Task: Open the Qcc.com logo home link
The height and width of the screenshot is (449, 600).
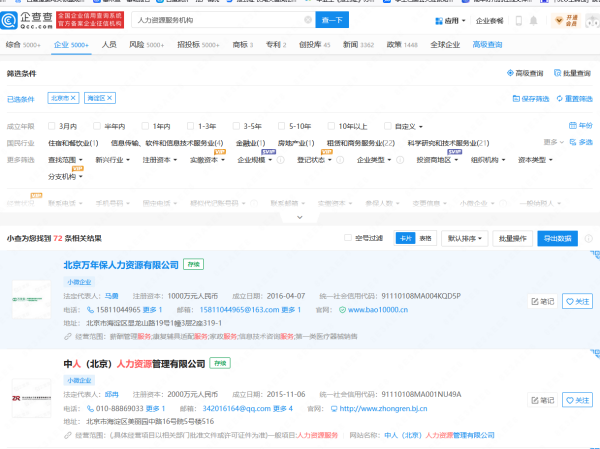Action: (x=26, y=20)
